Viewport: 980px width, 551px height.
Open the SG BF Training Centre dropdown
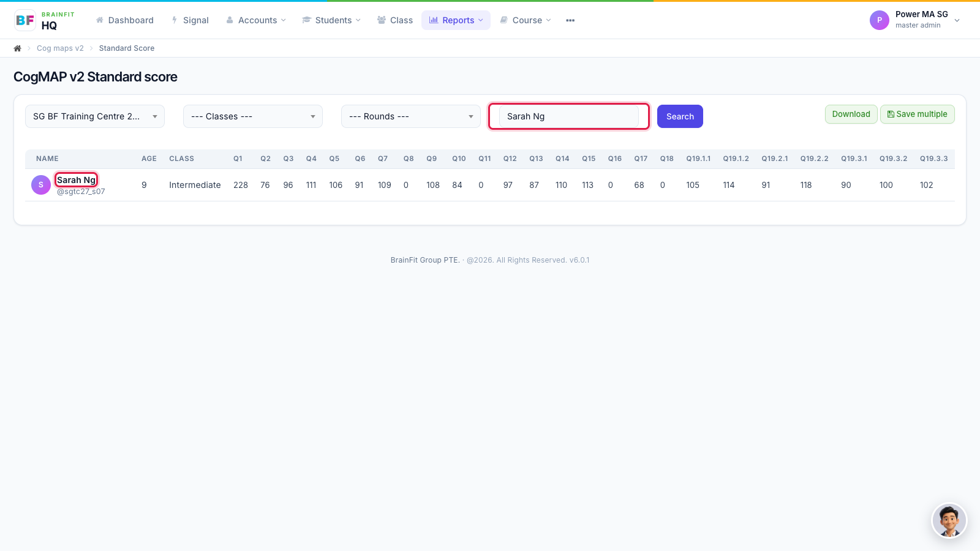95,116
